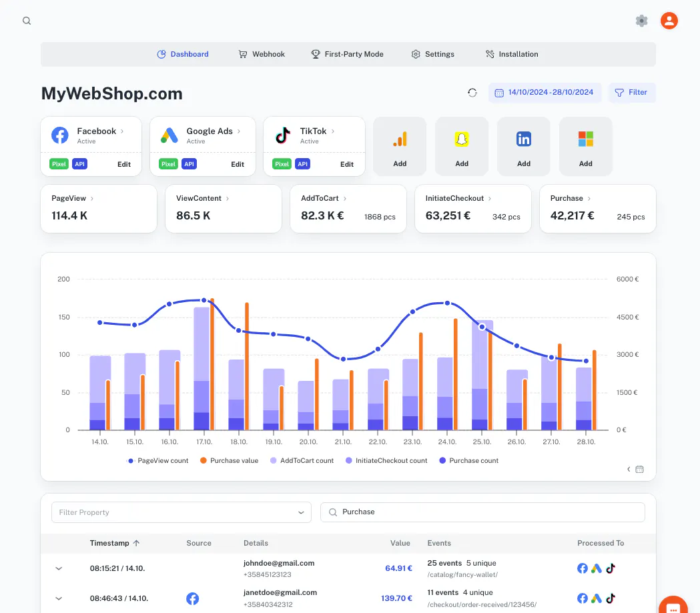Edit the Google Ads integration
700x613 pixels.
click(x=238, y=164)
